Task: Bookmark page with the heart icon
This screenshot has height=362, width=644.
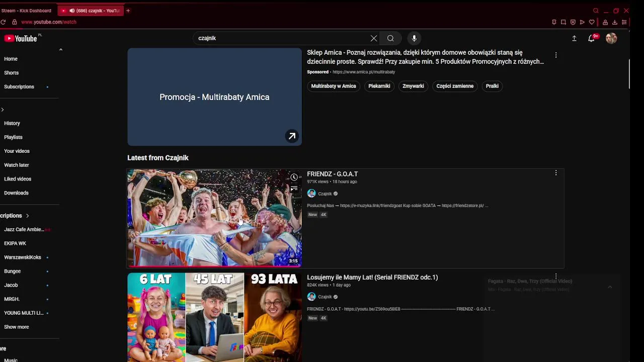Action: point(592,22)
